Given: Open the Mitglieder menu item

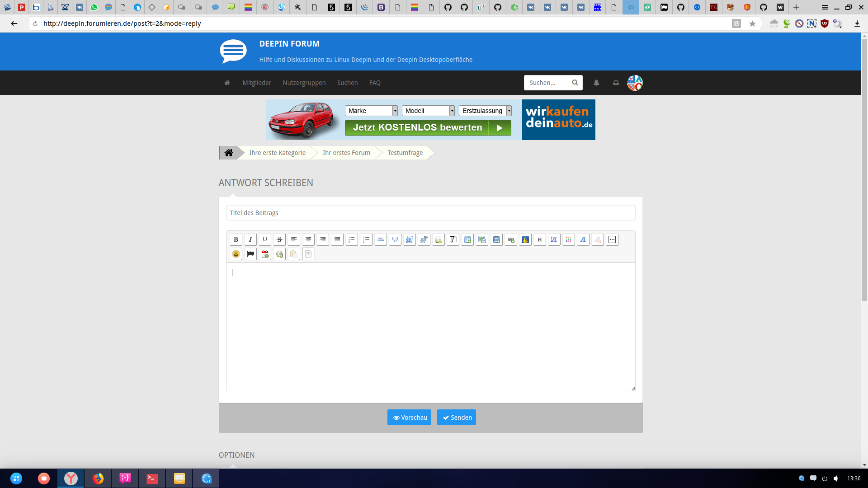Looking at the screenshot, I should [257, 83].
